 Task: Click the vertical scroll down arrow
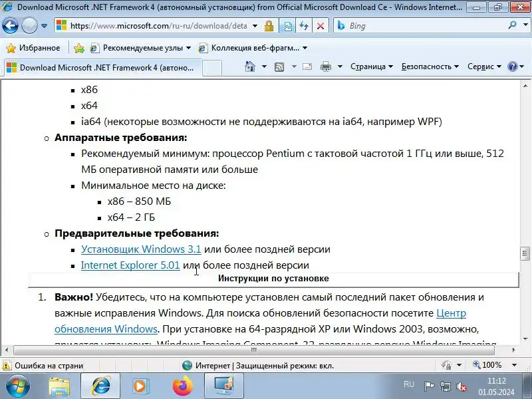(525, 338)
